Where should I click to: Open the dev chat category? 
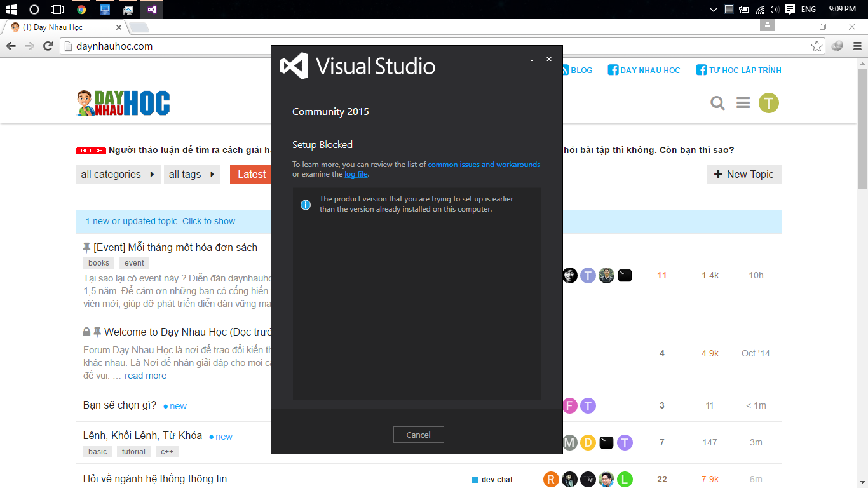click(x=492, y=480)
